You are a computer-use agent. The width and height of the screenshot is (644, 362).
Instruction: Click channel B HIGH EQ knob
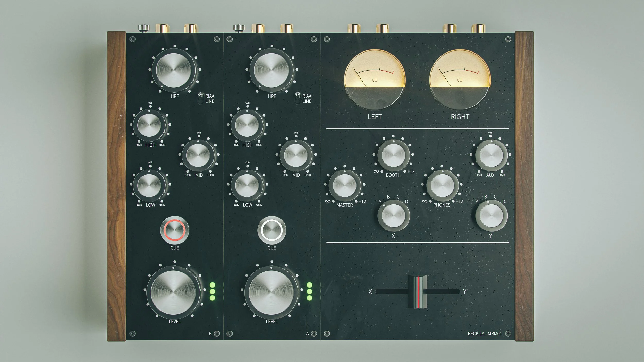point(149,125)
